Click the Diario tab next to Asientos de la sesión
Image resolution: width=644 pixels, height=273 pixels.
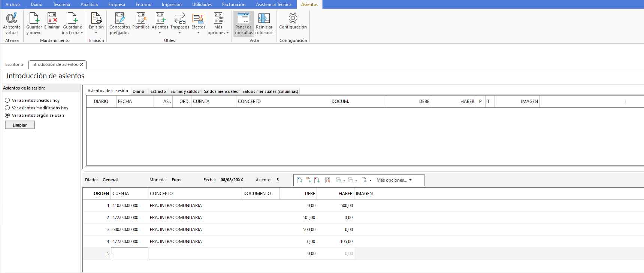(x=138, y=91)
